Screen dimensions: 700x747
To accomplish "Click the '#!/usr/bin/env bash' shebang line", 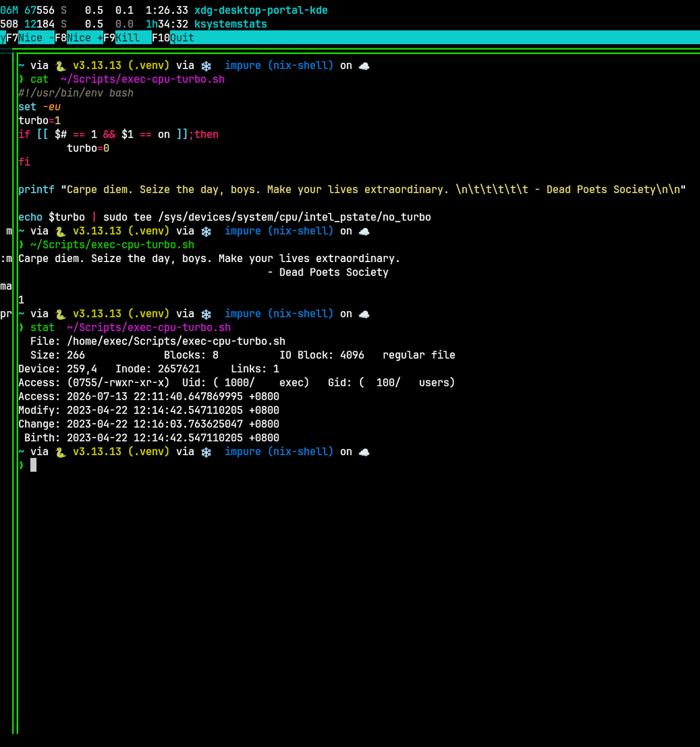I will 76,93.
